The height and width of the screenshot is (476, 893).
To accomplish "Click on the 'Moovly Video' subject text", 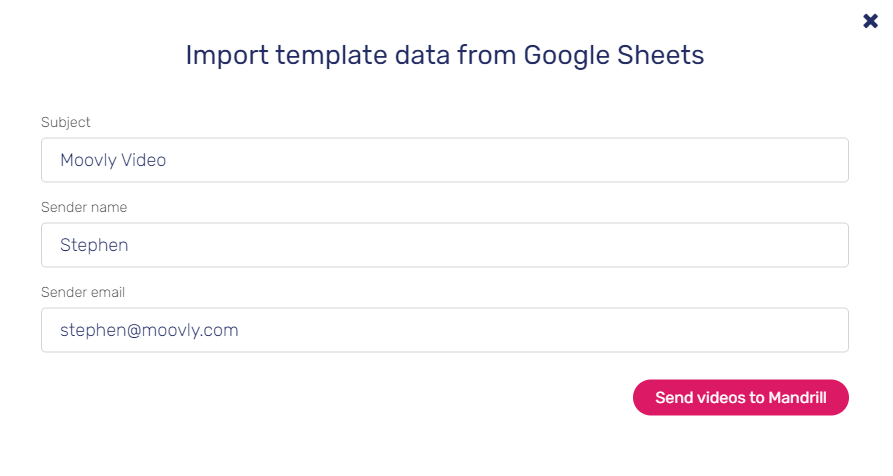I will point(113,160).
